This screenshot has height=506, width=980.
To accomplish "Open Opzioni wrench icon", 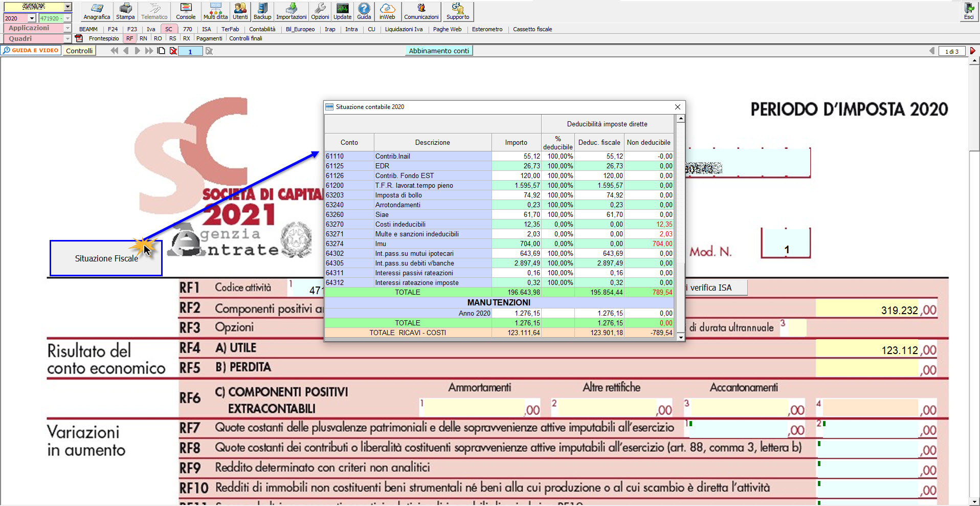I will (320, 11).
